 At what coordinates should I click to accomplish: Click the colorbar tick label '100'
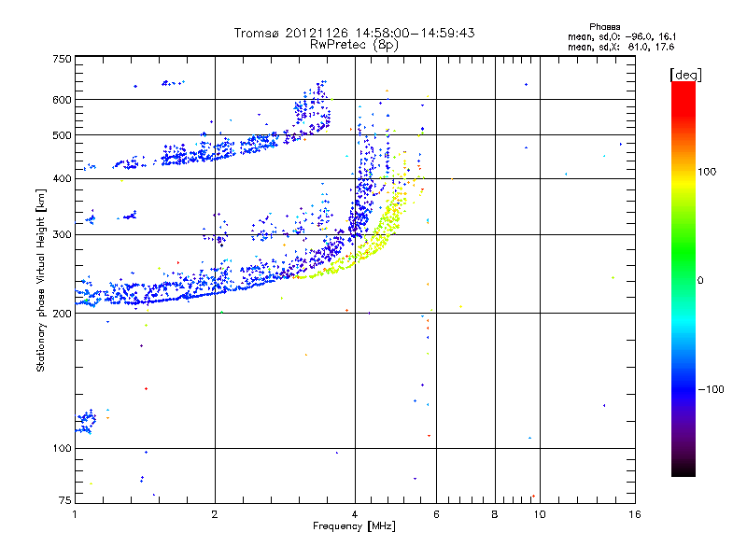click(x=707, y=172)
